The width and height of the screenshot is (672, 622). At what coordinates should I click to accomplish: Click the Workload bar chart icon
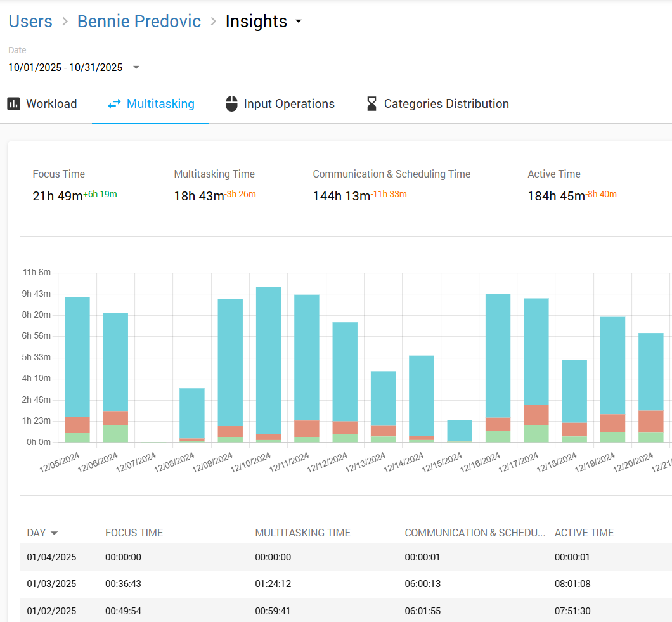click(x=14, y=104)
